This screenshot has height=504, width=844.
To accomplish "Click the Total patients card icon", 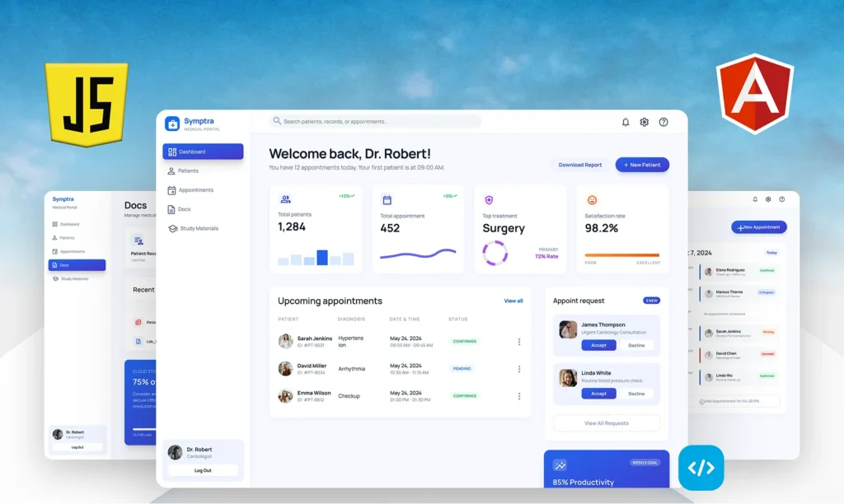I will tap(285, 199).
